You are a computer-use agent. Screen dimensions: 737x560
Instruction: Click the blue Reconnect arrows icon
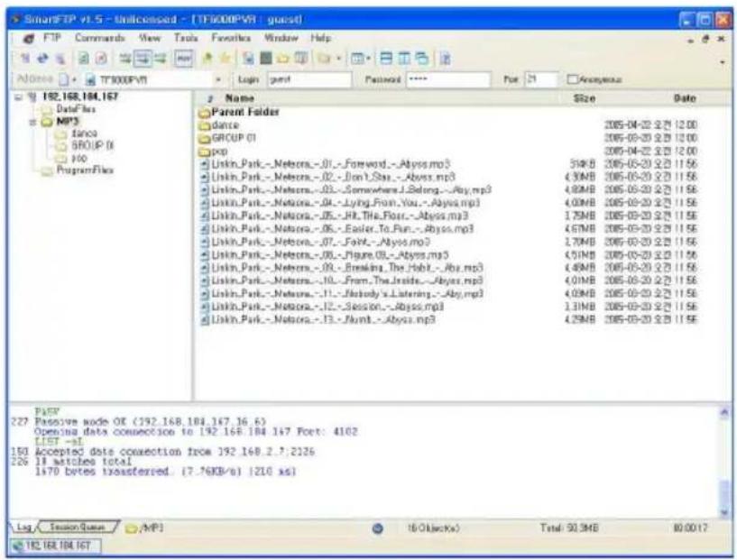click(42, 59)
